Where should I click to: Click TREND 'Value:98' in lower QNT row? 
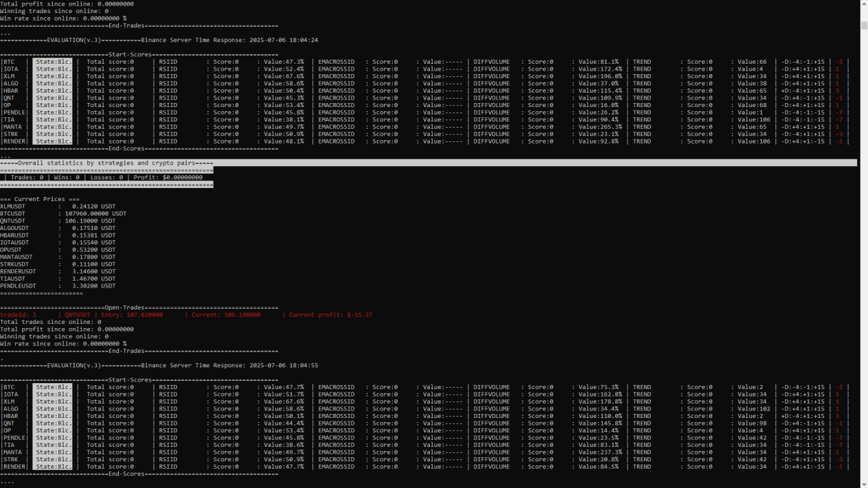pyautogui.click(x=752, y=423)
